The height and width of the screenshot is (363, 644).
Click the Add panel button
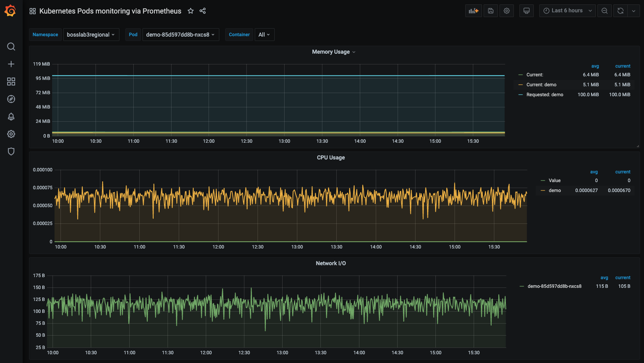point(473,11)
